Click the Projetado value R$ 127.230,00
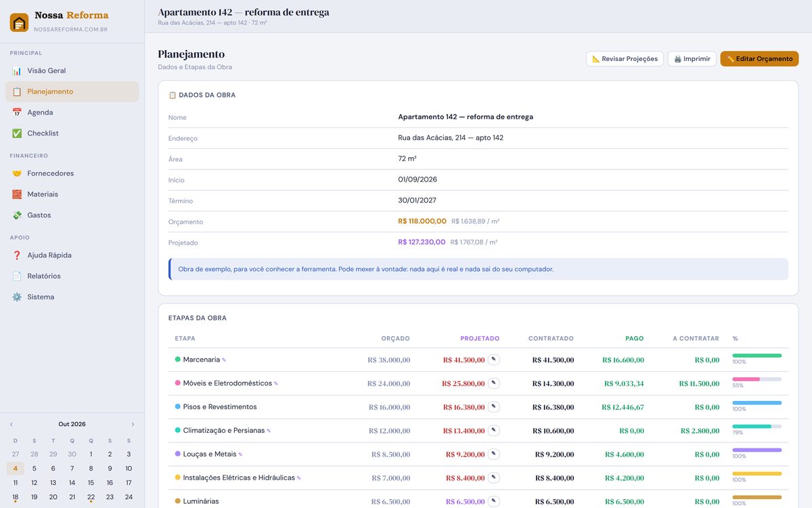This screenshot has width=812, height=508. tap(422, 242)
